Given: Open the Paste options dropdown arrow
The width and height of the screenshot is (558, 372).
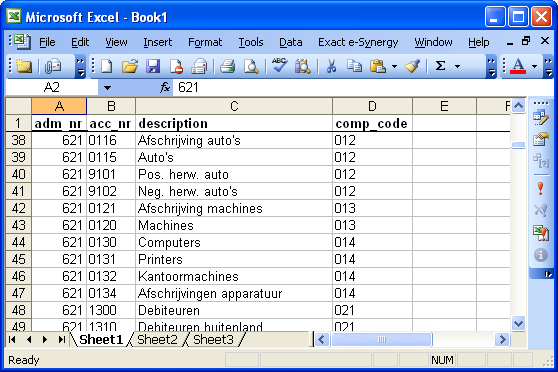Looking at the screenshot, I should point(394,66).
